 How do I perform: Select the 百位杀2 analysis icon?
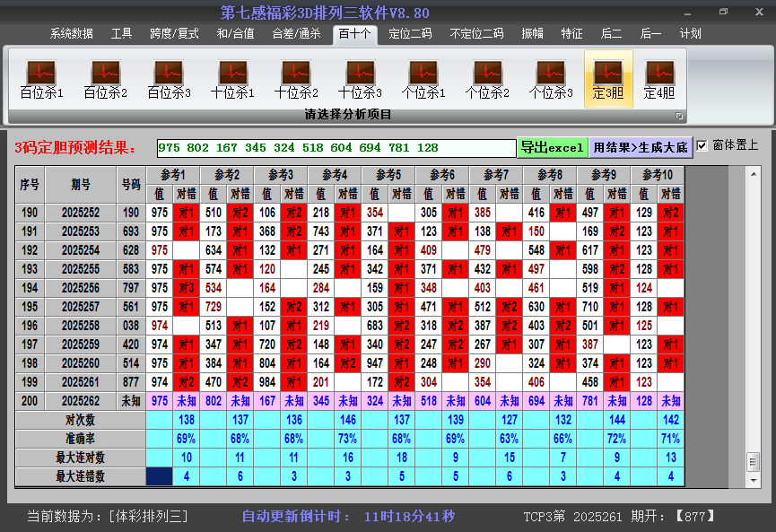tap(105, 79)
